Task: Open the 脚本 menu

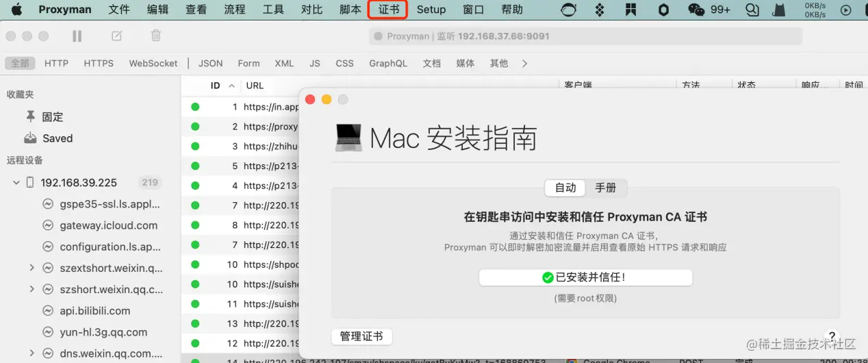Action: point(350,10)
